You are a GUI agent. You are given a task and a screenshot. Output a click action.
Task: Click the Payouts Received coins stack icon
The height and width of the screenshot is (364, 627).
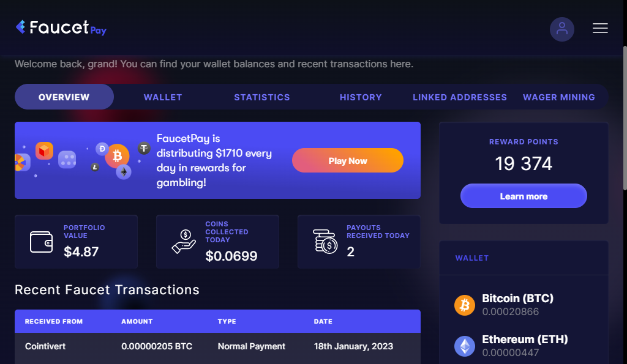pos(325,241)
